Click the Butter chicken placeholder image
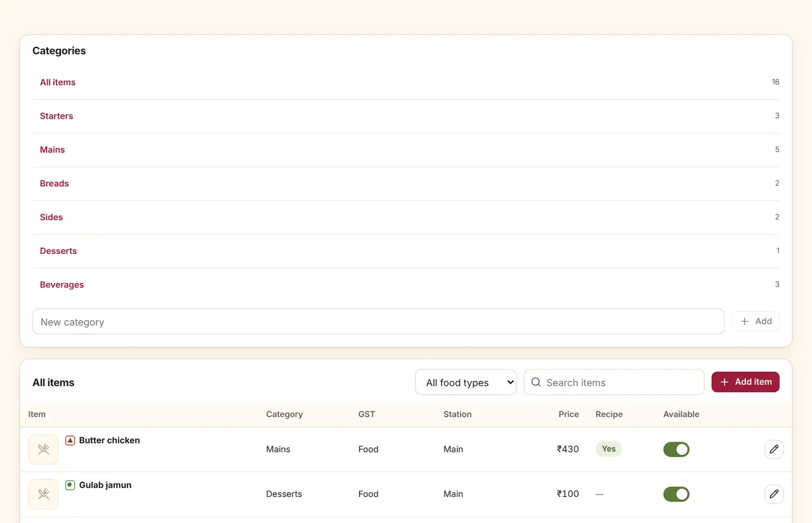Image resolution: width=812 pixels, height=523 pixels. click(x=43, y=449)
